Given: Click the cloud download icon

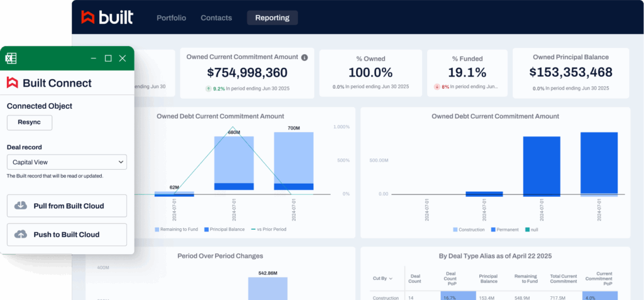Looking at the screenshot, I should click(21, 206).
